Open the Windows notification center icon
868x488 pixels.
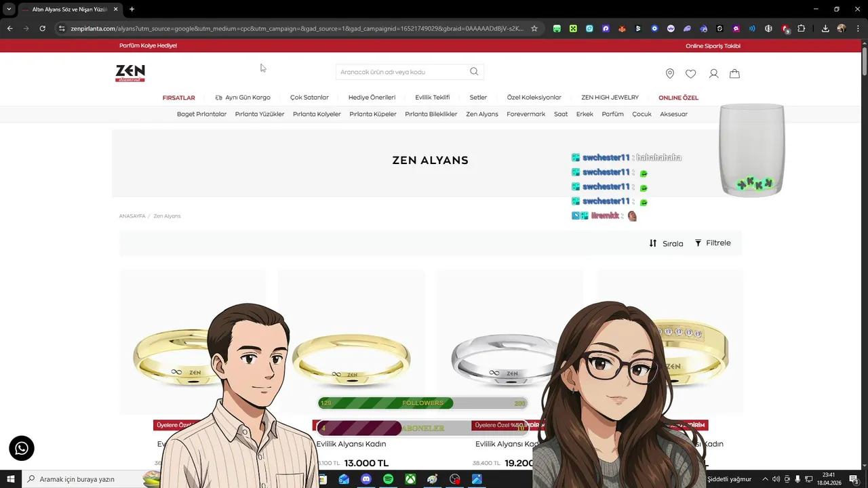[854, 479]
